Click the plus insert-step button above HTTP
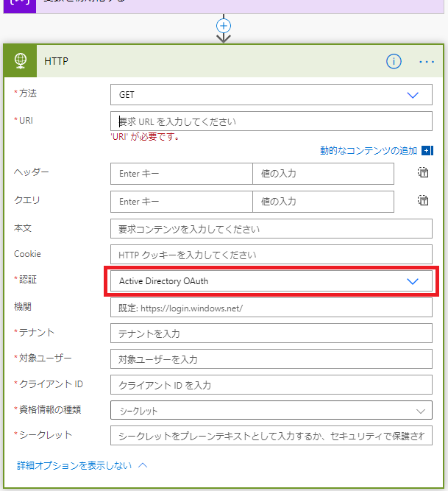This screenshot has height=491, width=448. (224, 26)
